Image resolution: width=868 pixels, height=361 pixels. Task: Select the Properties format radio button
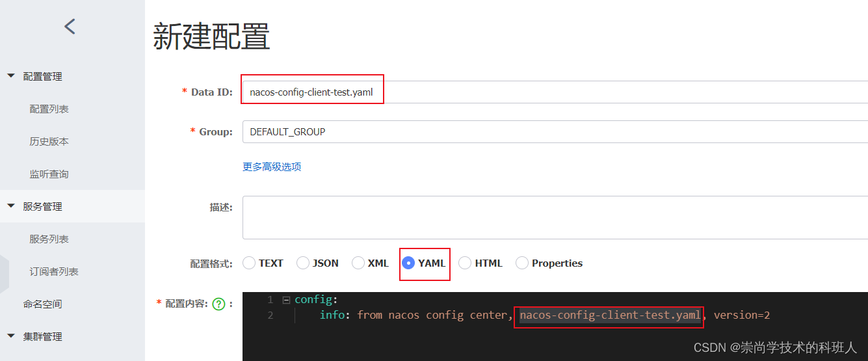522,263
